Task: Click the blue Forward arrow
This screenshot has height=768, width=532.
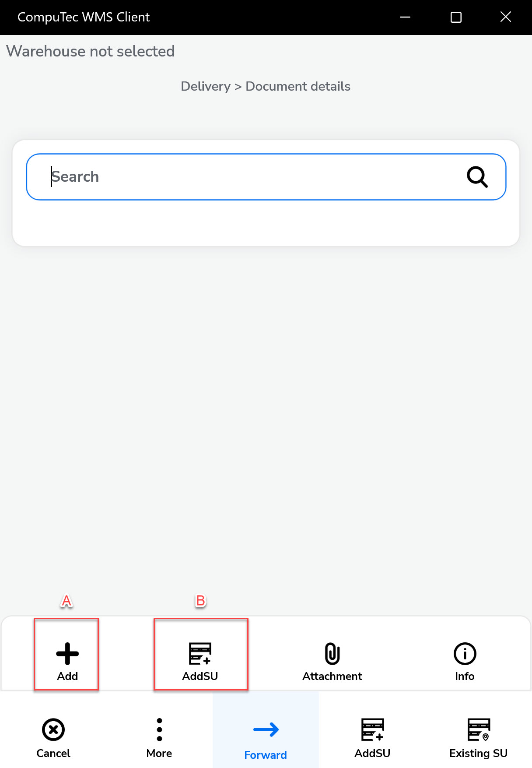Action: [266, 730]
